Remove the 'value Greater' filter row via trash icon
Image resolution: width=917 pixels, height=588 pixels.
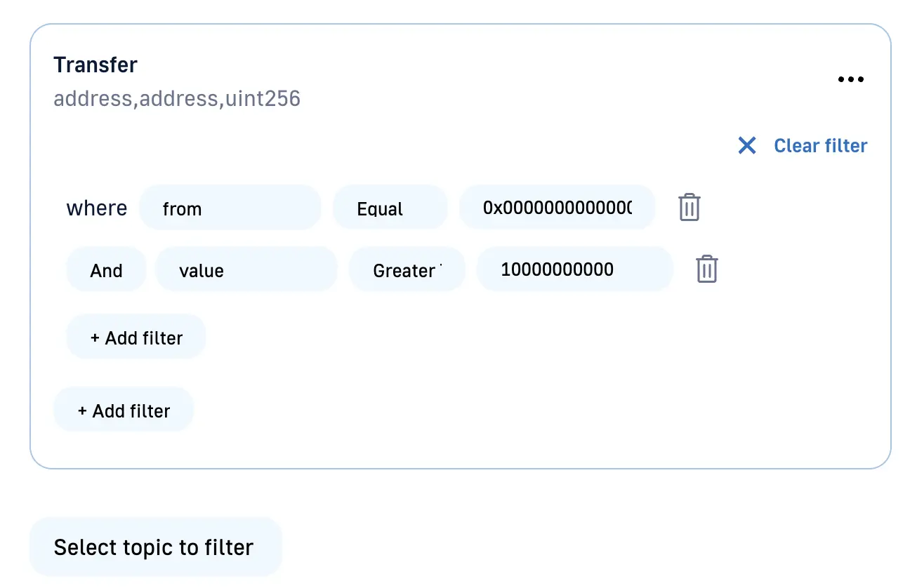(706, 269)
